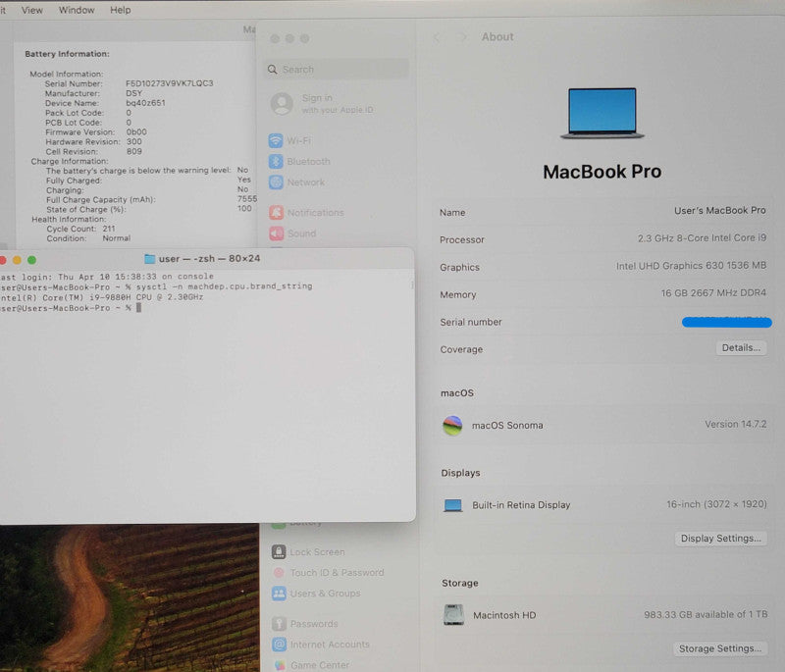Open the View menu
Viewport: 785px width, 672px height.
(x=32, y=10)
